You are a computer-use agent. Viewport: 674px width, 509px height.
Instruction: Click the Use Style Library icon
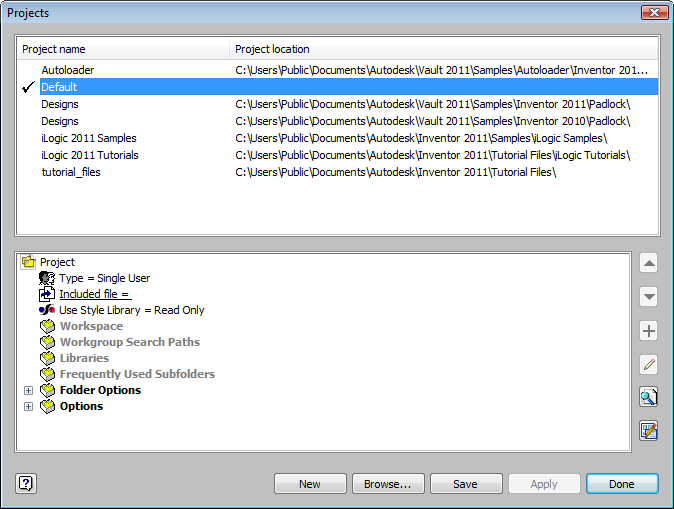coord(47,310)
